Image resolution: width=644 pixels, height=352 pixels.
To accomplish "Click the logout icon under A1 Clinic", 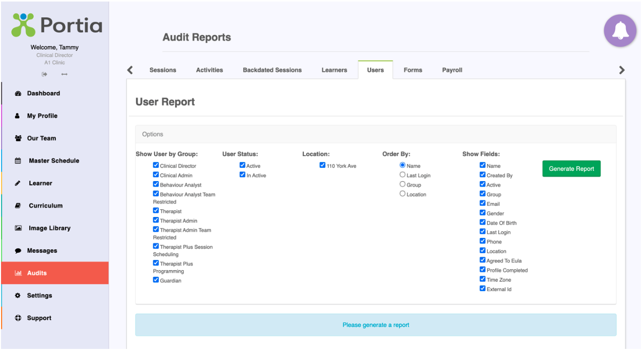I will (x=45, y=74).
